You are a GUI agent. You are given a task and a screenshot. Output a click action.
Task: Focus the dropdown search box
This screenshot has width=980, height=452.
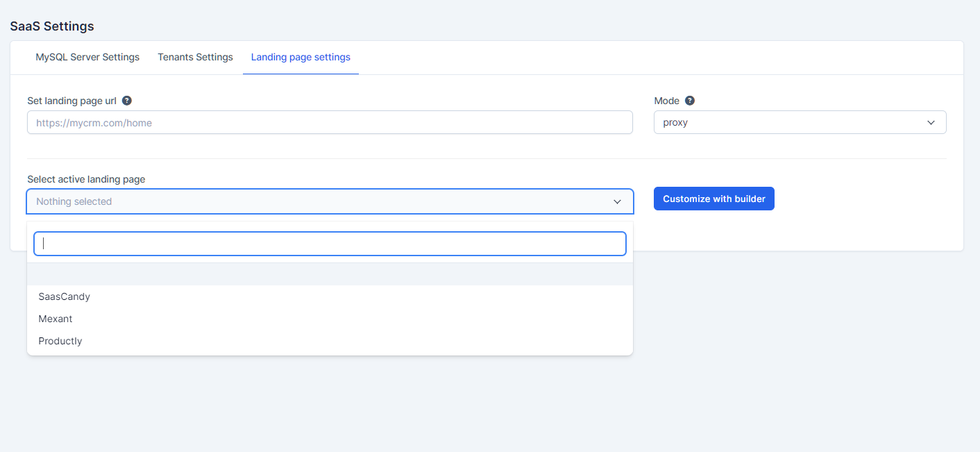(330, 243)
